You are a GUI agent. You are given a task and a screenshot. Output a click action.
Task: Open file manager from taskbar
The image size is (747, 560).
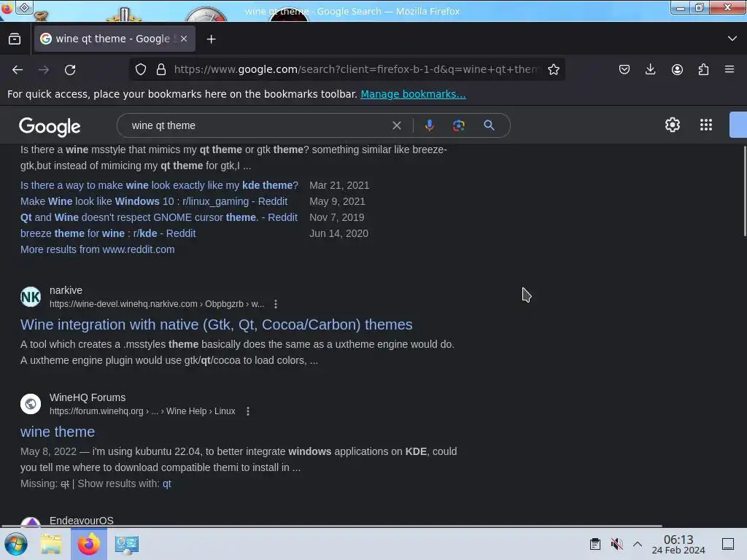coord(51,544)
